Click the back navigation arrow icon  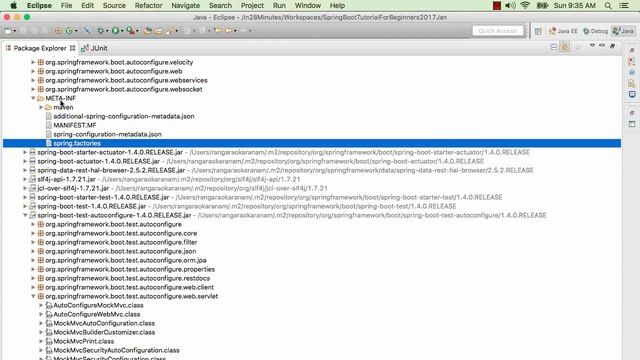pyautogui.click(x=229, y=31)
